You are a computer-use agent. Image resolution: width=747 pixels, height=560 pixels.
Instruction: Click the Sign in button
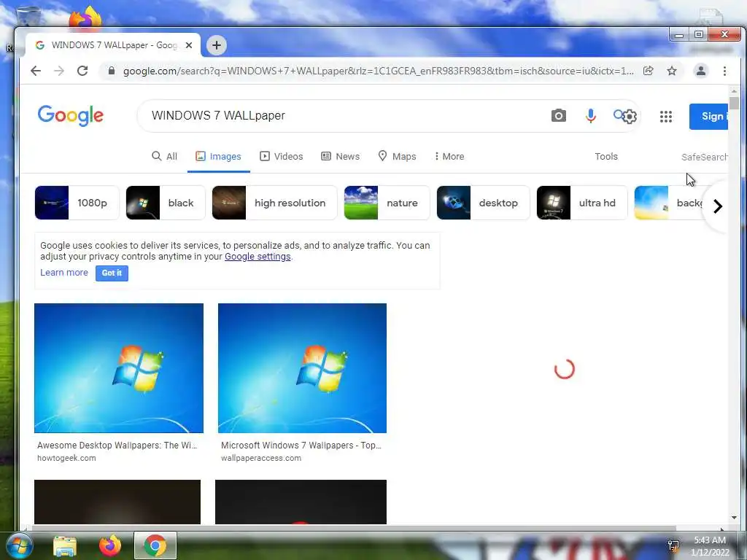point(708,116)
